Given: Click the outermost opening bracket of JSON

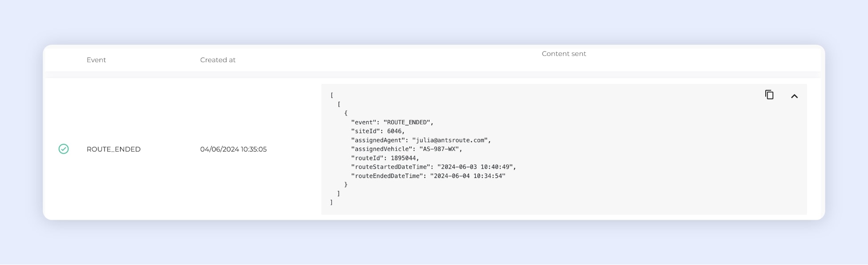Looking at the screenshot, I should click(x=332, y=95).
